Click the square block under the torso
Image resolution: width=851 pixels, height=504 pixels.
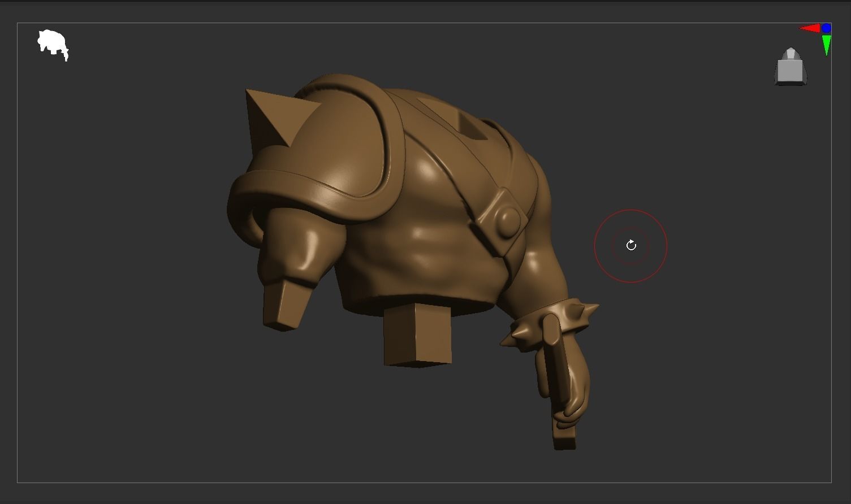[417, 335]
